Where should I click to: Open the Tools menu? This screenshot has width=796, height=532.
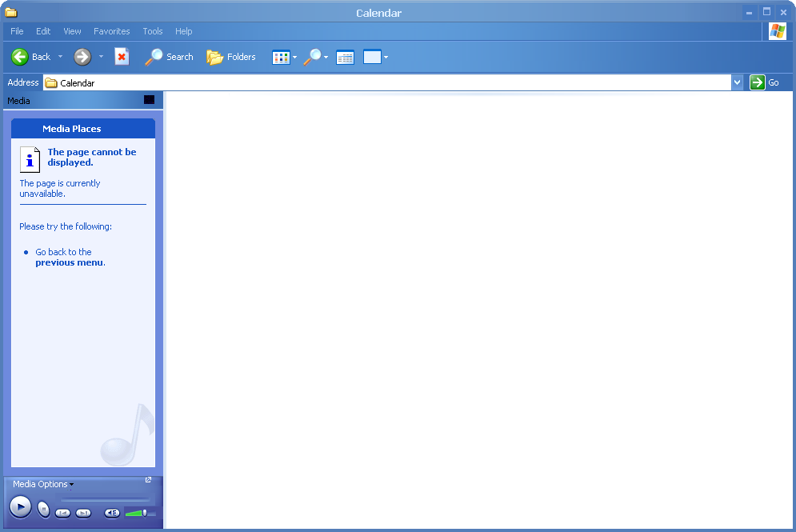[152, 31]
